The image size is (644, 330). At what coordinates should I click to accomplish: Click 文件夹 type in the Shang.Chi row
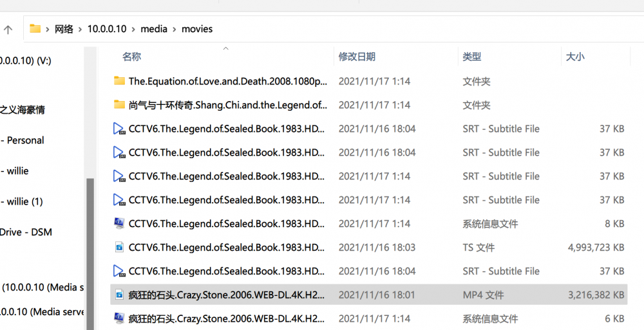[x=477, y=105]
